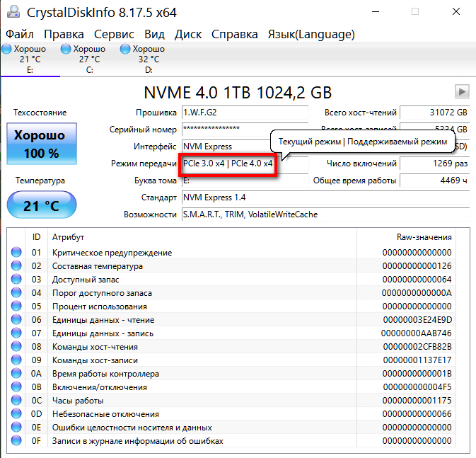Close the CrystalDiskInfo window
476x458 pixels.
click(456, 12)
